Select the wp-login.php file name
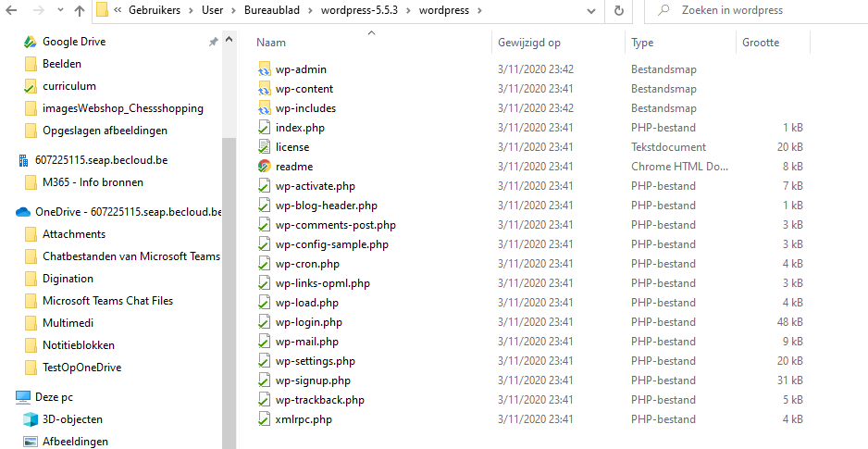Viewport: 868px width, 449px height. pyautogui.click(x=309, y=322)
